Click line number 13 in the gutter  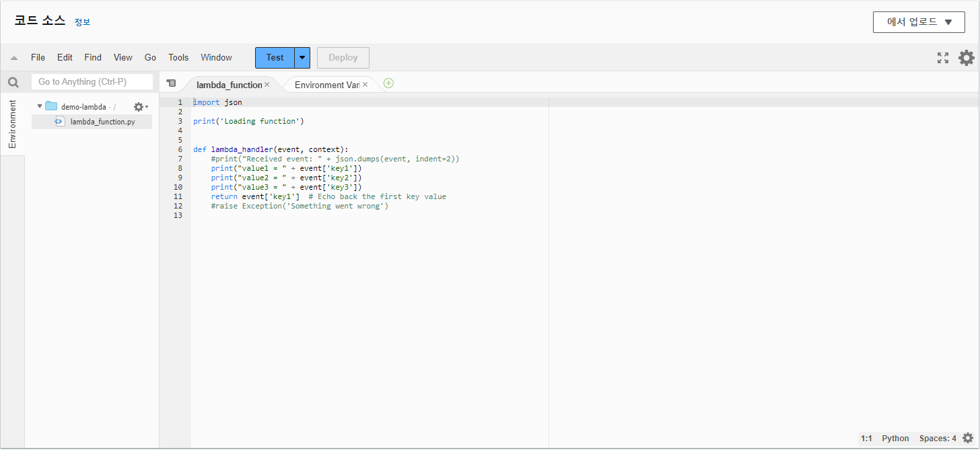click(178, 215)
